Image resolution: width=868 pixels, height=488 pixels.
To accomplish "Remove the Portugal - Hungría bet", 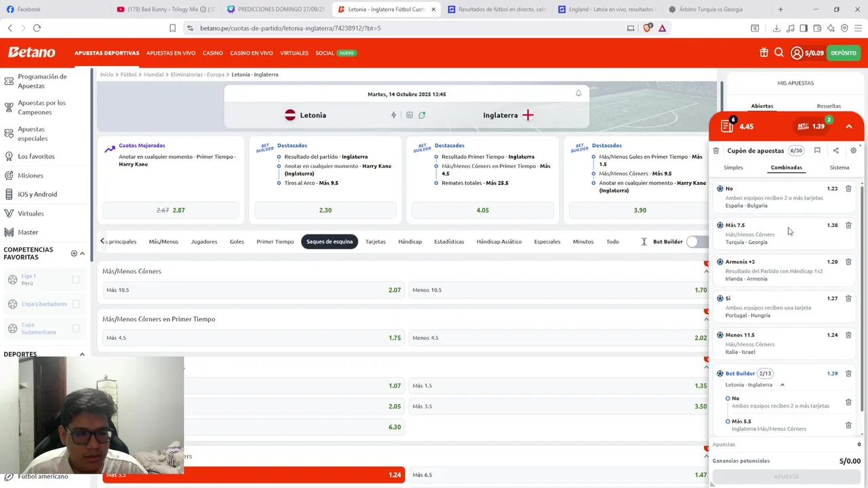I will (848, 298).
